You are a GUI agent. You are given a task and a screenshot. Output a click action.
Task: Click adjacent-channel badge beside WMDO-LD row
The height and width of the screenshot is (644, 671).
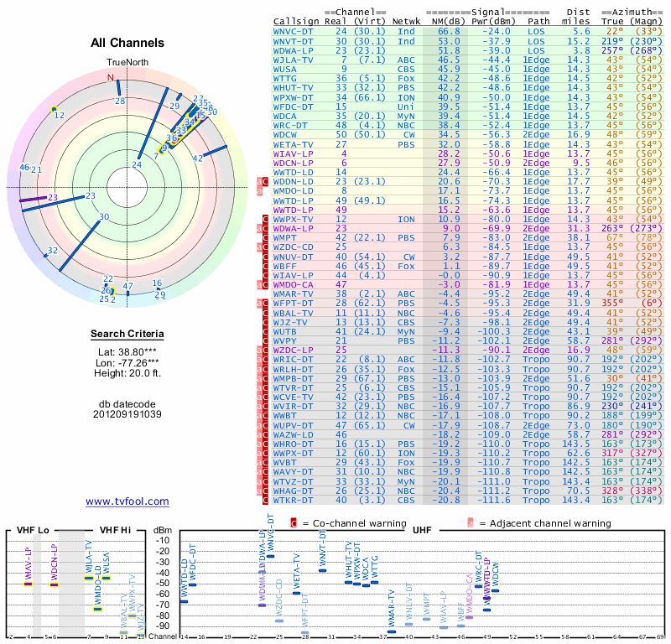[x=259, y=191]
